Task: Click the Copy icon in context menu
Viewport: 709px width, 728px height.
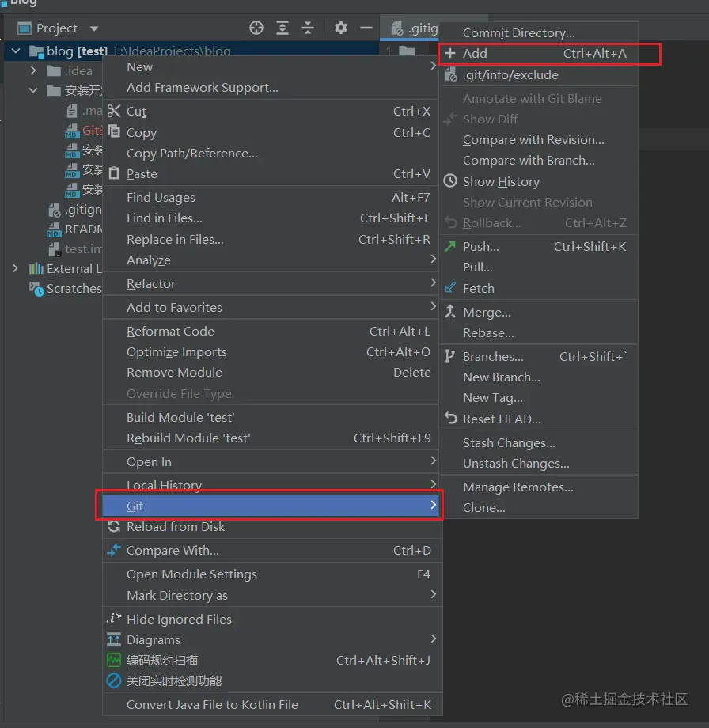Action: (x=114, y=131)
